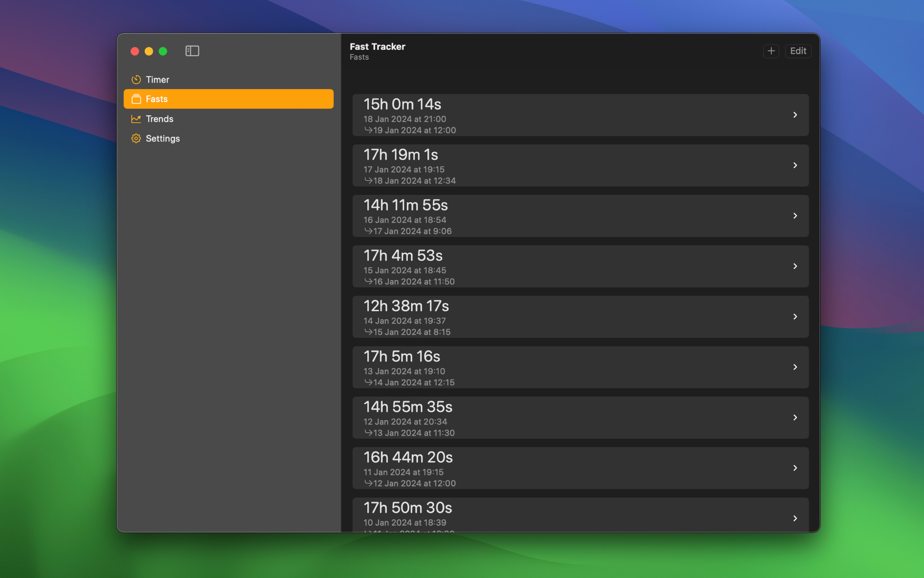This screenshot has height=578, width=924.
Task: Click the Trends chart icon
Action: coord(136,119)
